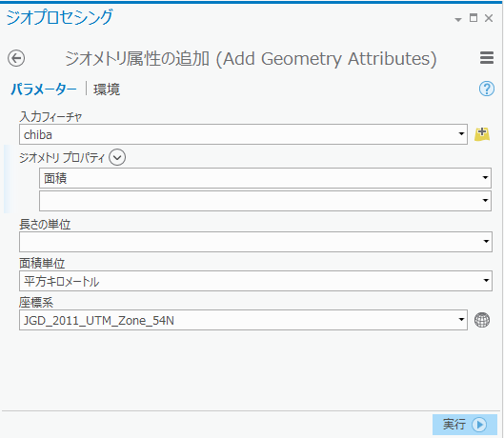Switch to the 環境 tab
The image size is (504, 438).
[x=107, y=89]
